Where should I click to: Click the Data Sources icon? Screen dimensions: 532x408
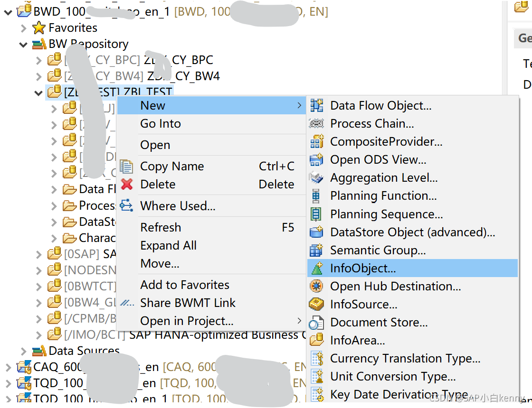[x=39, y=351]
